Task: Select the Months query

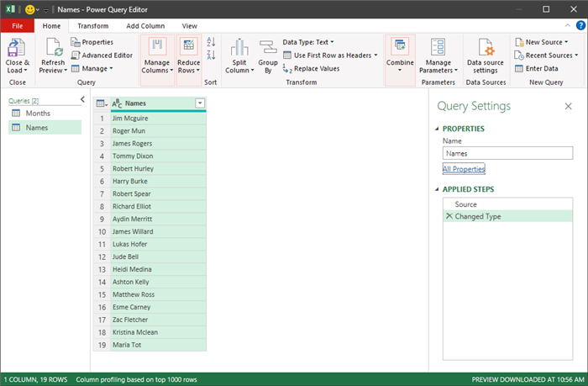Action: pos(38,113)
